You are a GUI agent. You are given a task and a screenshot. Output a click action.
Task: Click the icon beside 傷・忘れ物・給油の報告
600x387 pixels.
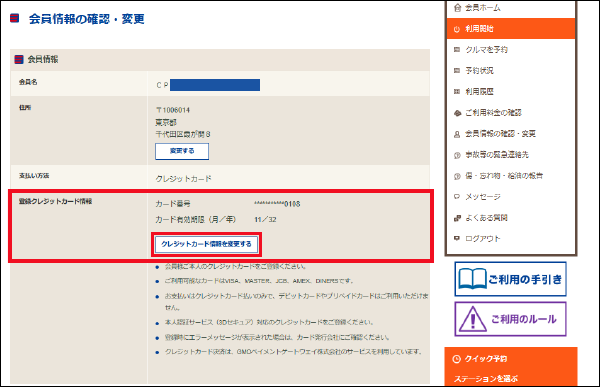point(457,176)
